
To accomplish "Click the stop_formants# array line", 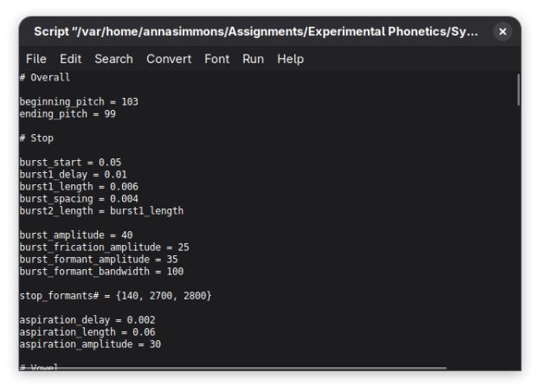I will point(115,296).
